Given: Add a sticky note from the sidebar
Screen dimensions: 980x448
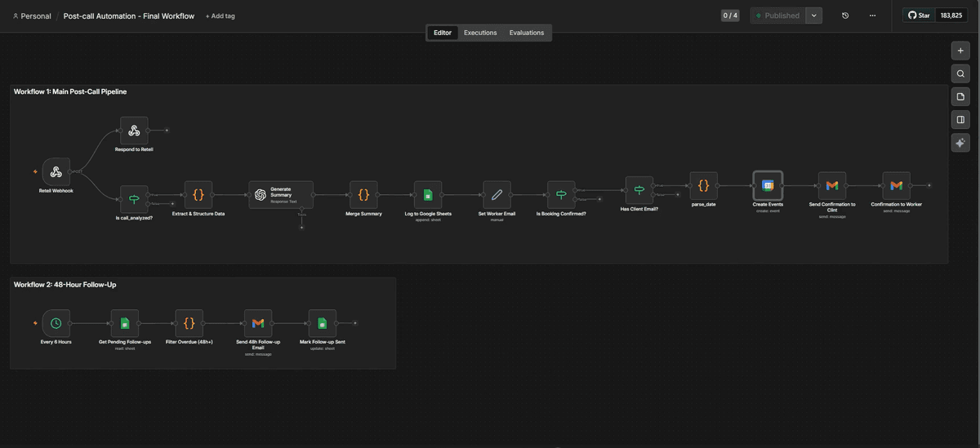Looking at the screenshot, I should click(960, 96).
